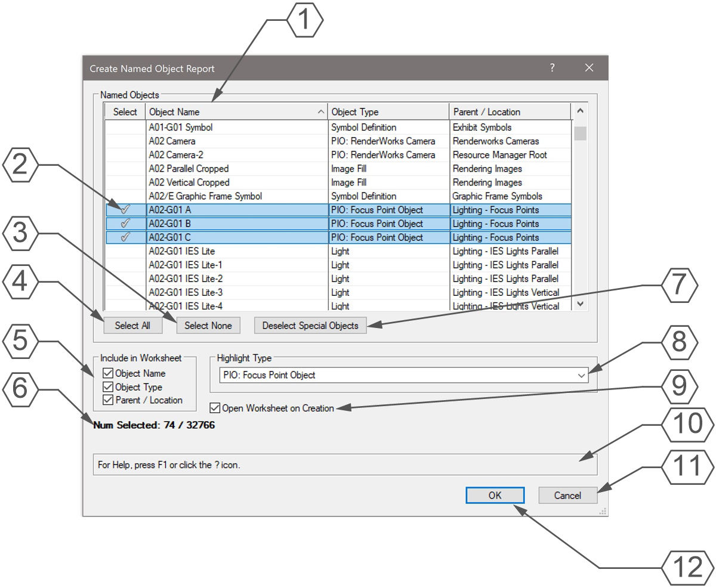Image resolution: width=716 pixels, height=588 pixels.
Task: Open the Highlight Type dropdown
Action: click(x=582, y=376)
